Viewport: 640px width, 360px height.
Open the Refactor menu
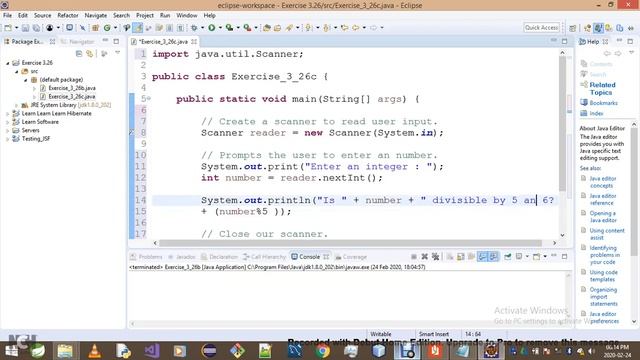point(68,16)
